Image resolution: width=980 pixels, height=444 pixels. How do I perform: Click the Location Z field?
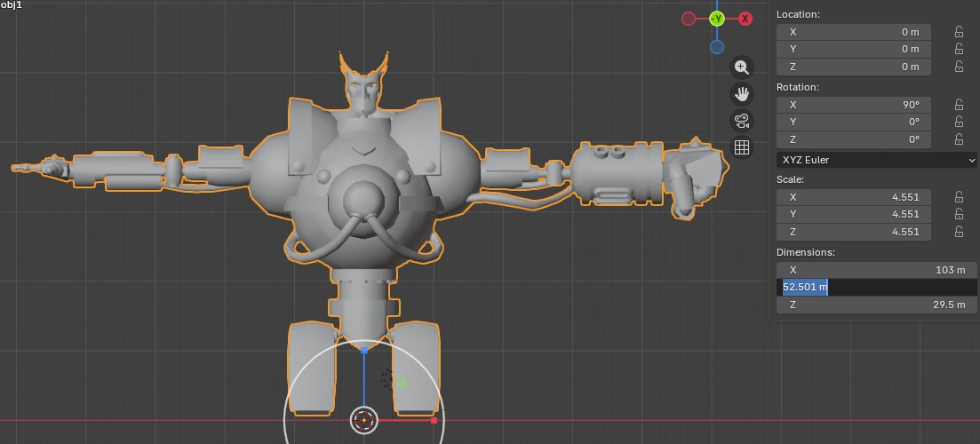tap(853, 67)
